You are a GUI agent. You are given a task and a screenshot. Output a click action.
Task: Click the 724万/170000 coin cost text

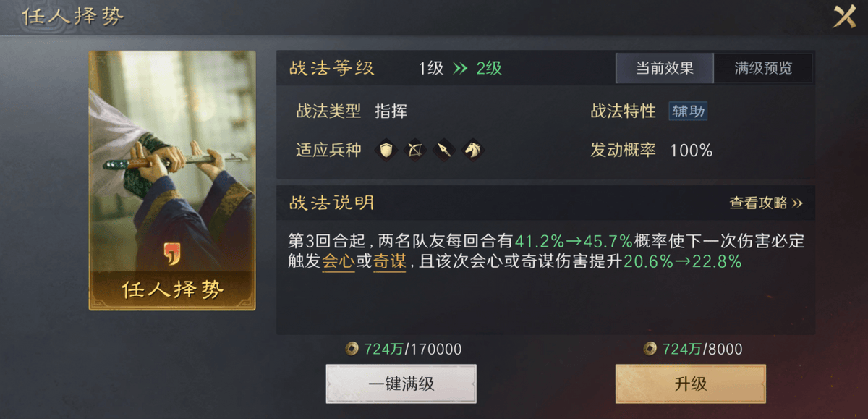click(x=412, y=350)
